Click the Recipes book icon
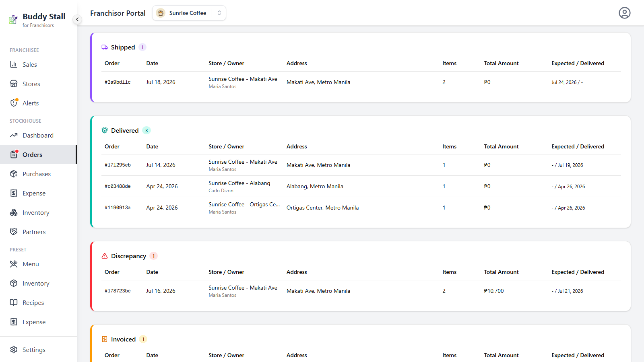Viewport: 644px width, 362px height. [14, 302]
